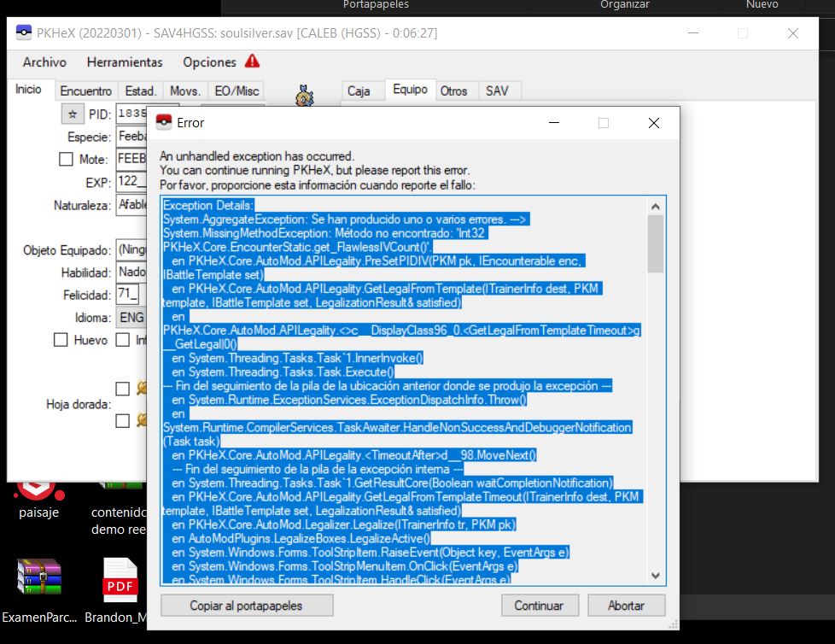Click into the PID text field

[x=131, y=114]
